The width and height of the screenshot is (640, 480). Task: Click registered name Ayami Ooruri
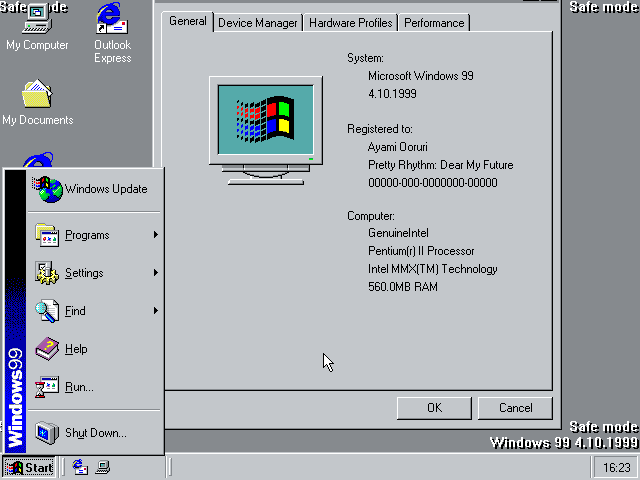point(398,147)
